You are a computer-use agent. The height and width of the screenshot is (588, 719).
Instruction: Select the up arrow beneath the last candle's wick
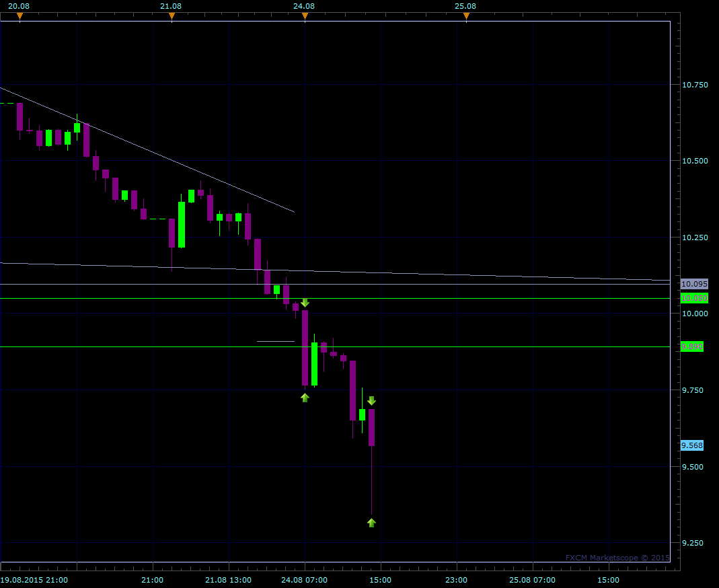371,523
